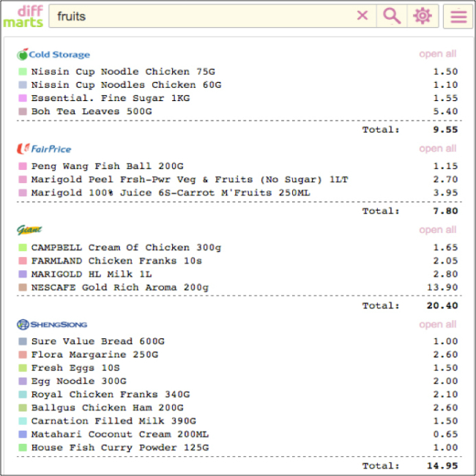The width and height of the screenshot is (476, 476).
Task: Click the magnifier search icon
Action: pos(392,16)
